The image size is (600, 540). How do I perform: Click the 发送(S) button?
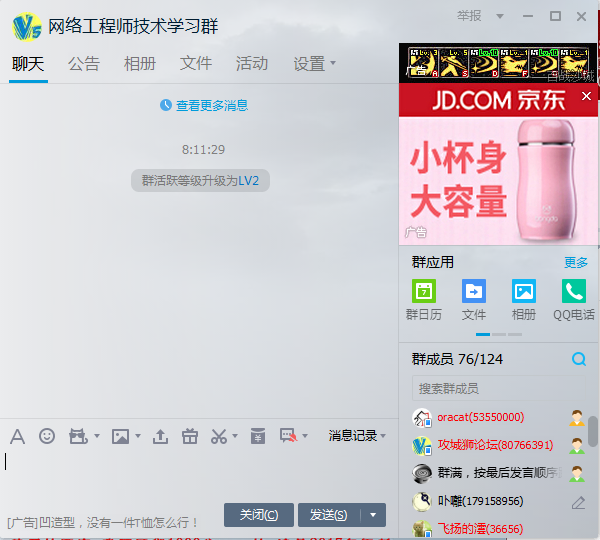(x=329, y=515)
